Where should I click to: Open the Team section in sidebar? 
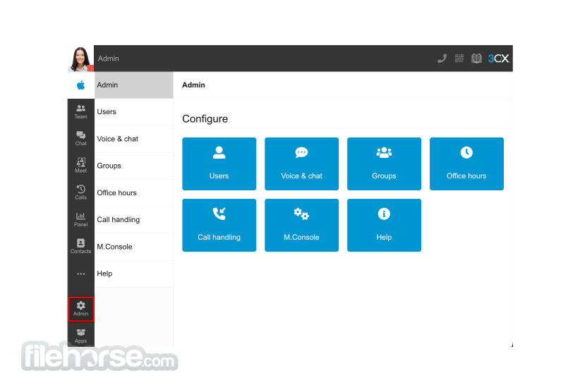tap(80, 111)
